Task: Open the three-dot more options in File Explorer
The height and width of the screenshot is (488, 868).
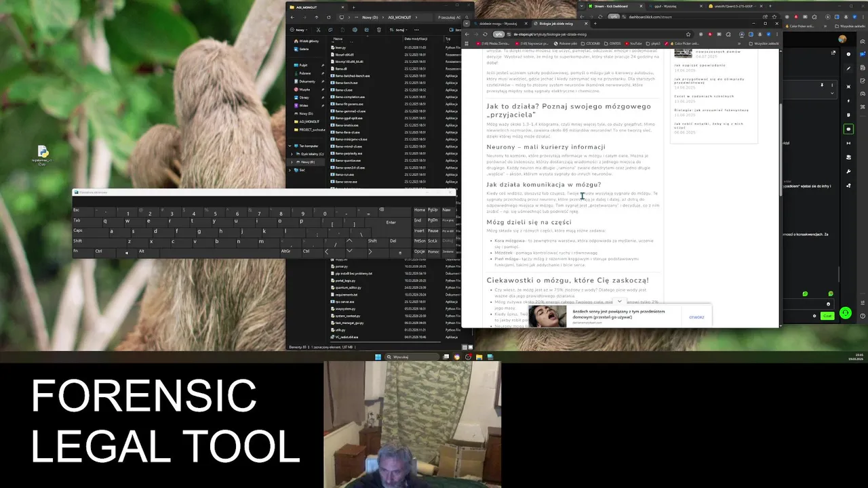Action: [x=416, y=30]
